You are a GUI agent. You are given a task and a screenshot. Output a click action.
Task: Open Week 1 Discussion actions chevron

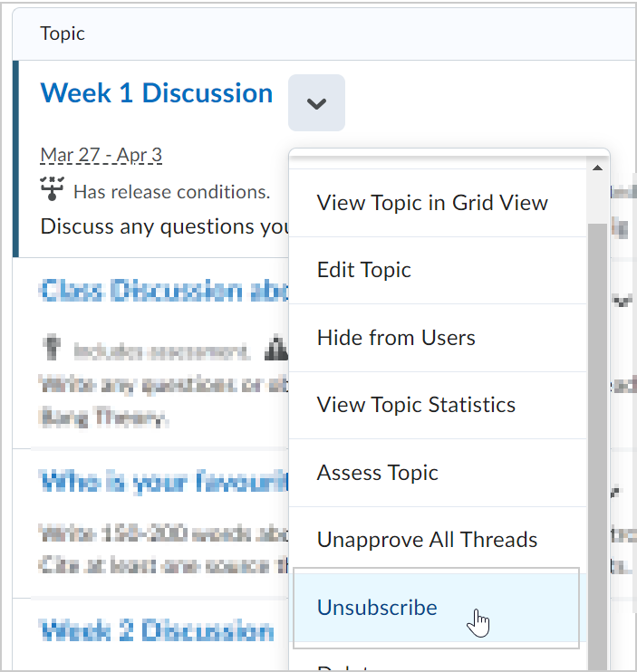[x=316, y=103]
